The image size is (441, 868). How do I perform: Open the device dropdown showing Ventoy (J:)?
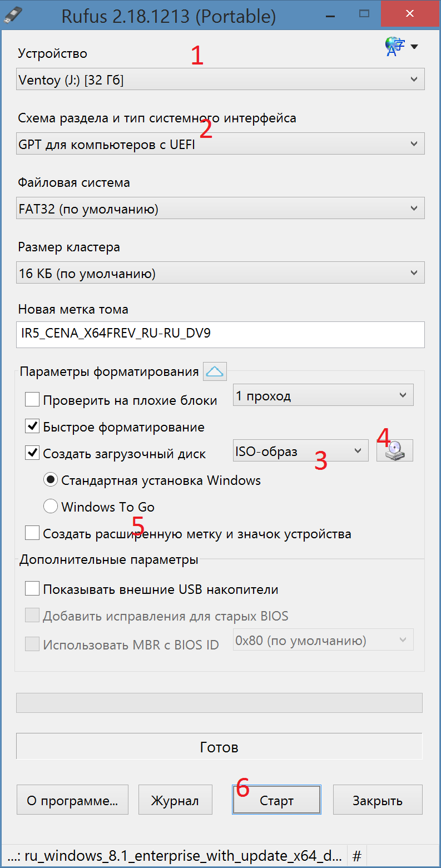220,80
